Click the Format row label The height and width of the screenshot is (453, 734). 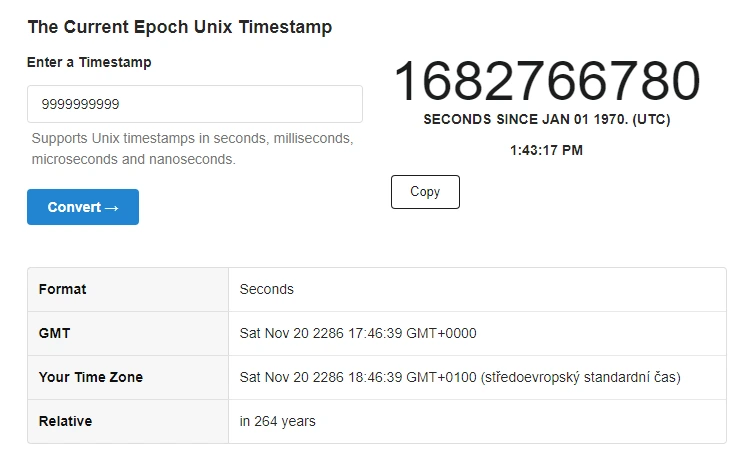tap(62, 289)
